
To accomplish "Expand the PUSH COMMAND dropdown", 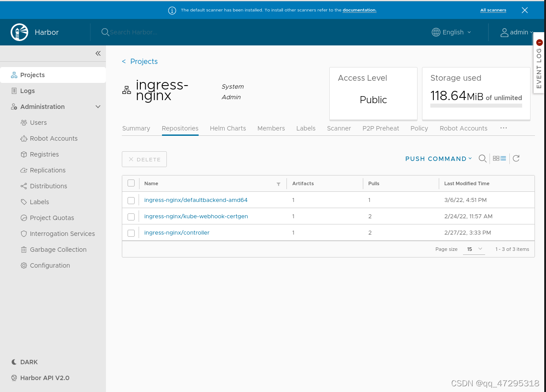I will pos(439,159).
